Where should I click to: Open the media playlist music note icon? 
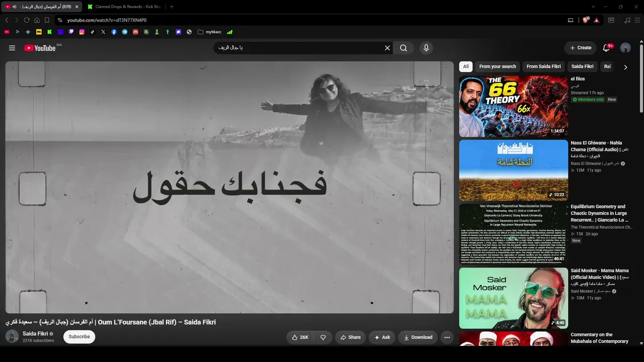tap(627, 20)
